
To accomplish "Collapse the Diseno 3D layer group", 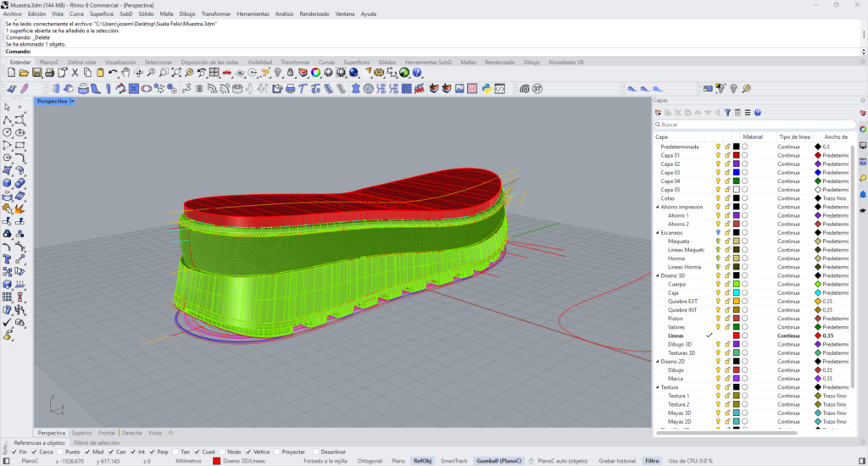I will click(x=659, y=275).
